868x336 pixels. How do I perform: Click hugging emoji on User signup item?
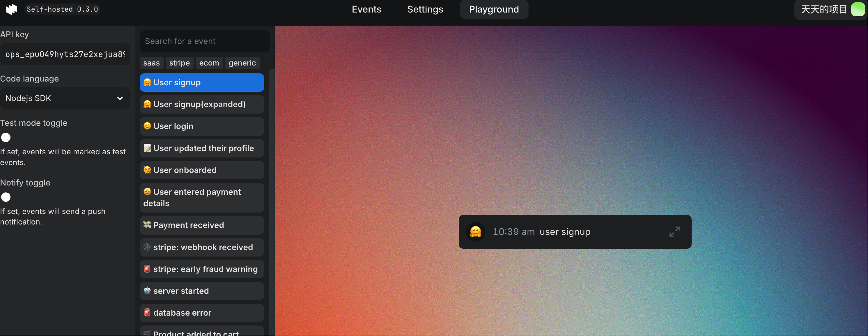147,82
